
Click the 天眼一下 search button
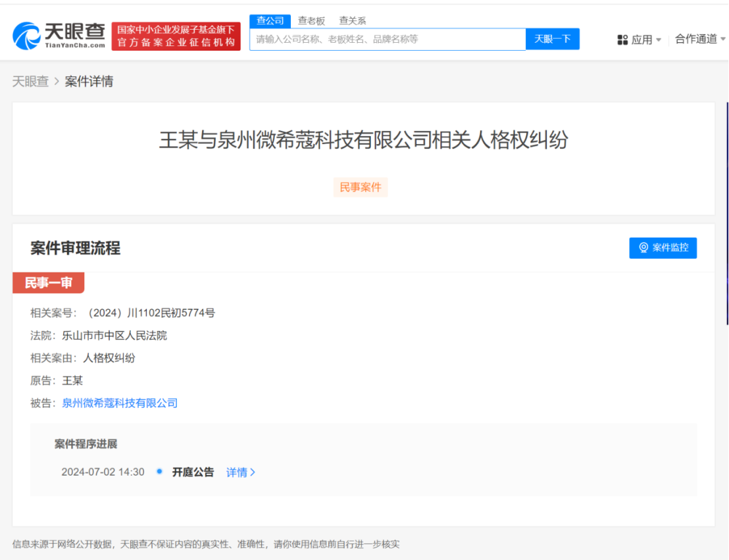tap(552, 39)
